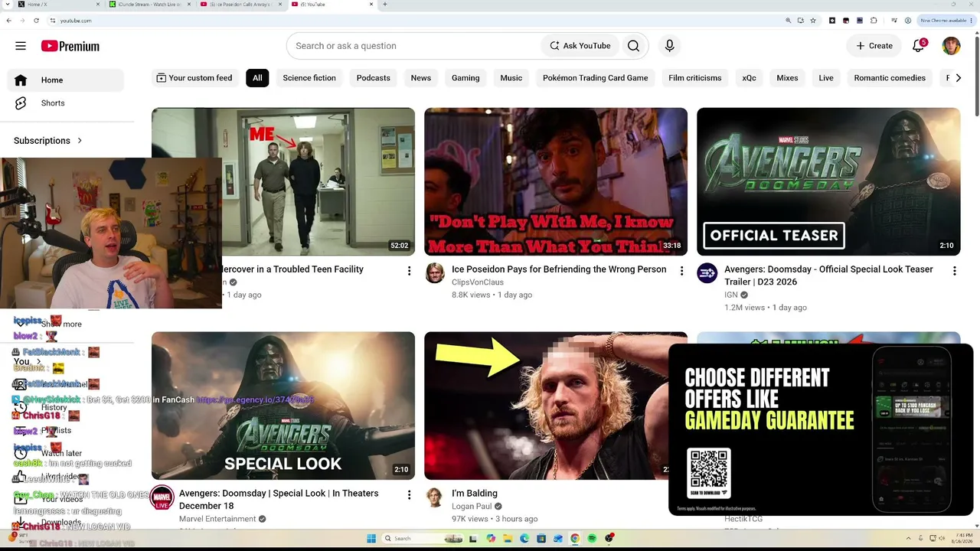Filter by Gaming chip

[x=465, y=78]
